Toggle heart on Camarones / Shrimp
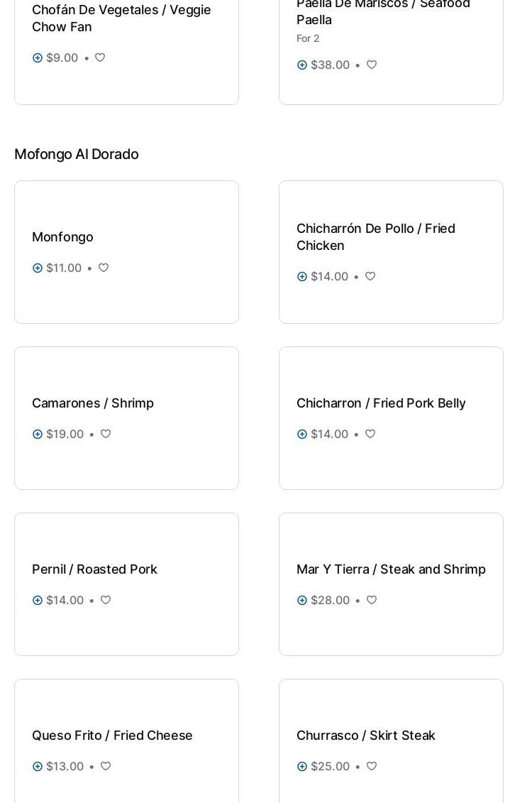This screenshot has height=803, width=532. point(106,434)
